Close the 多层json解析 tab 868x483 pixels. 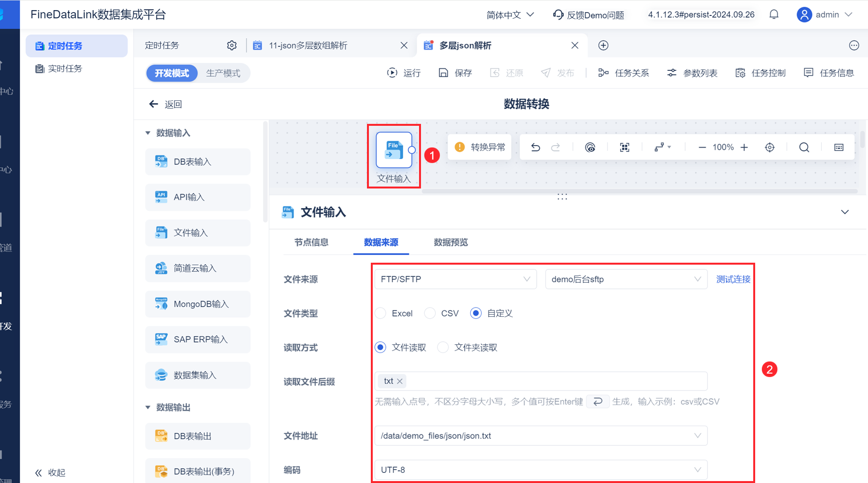pyautogui.click(x=575, y=45)
